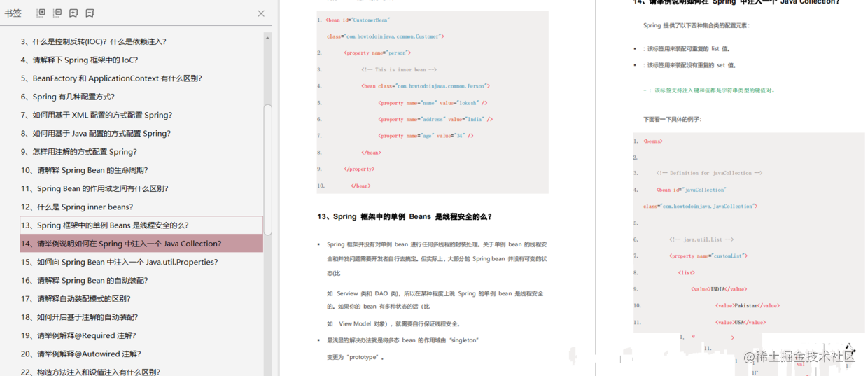Screen dimensions: 868x376
Task: Open bookmark 20、请举例解释@Autowired 注解
Action: [80, 354]
